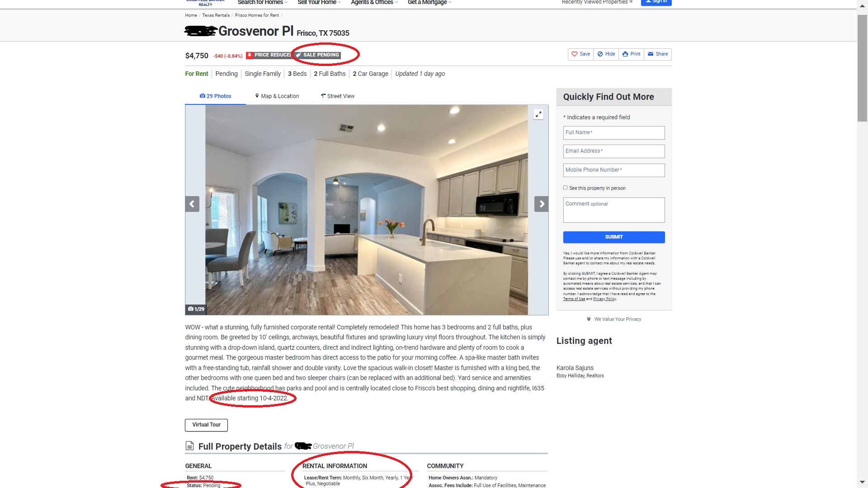Click the Virtual Tour button

coord(205,424)
